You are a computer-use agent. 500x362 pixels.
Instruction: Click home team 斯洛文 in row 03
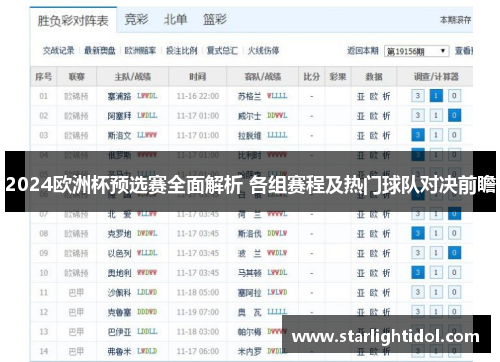pyautogui.click(x=119, y=136)
